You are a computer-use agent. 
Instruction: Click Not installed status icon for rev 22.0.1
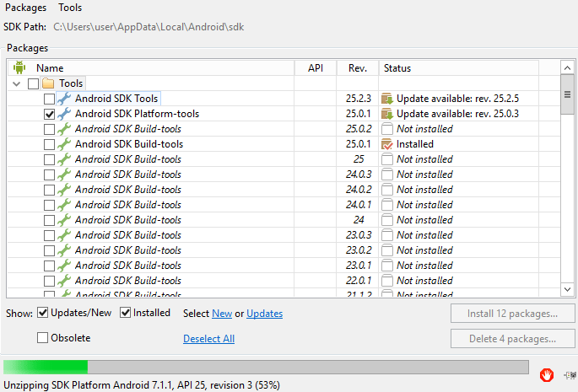point(387,281)
